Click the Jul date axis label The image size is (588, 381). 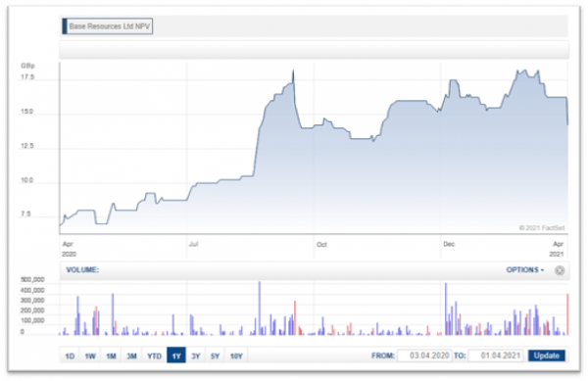pyautogui.click(x=193, y=244)
